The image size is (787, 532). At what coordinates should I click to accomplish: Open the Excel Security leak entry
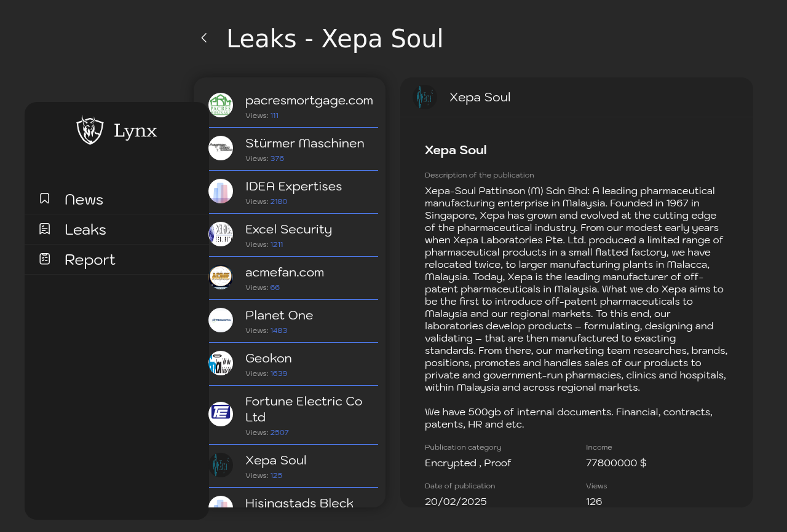(293, 235)
